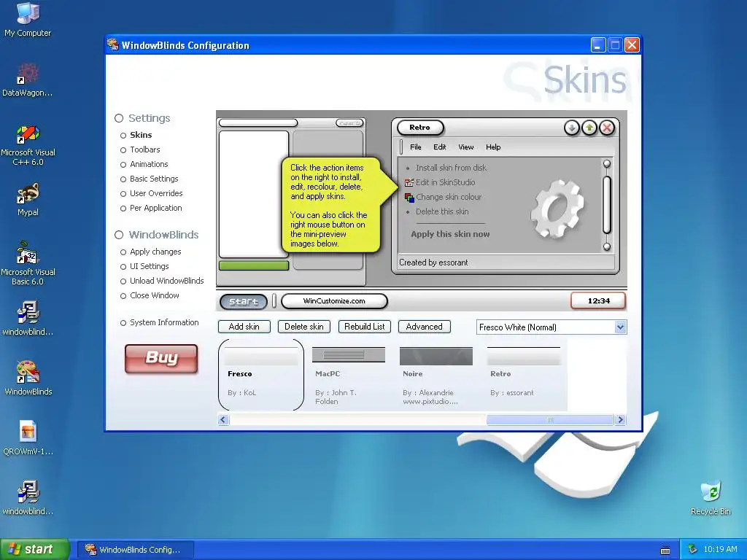Click the taskbar clock showing 10:19 AM

[720, 550]
